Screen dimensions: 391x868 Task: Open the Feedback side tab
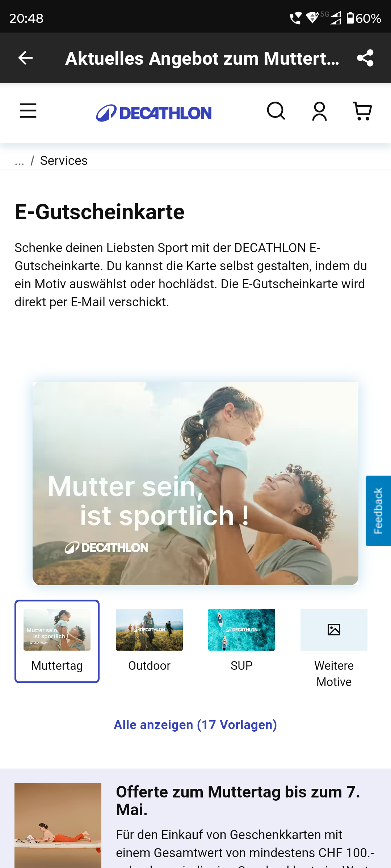378,511
